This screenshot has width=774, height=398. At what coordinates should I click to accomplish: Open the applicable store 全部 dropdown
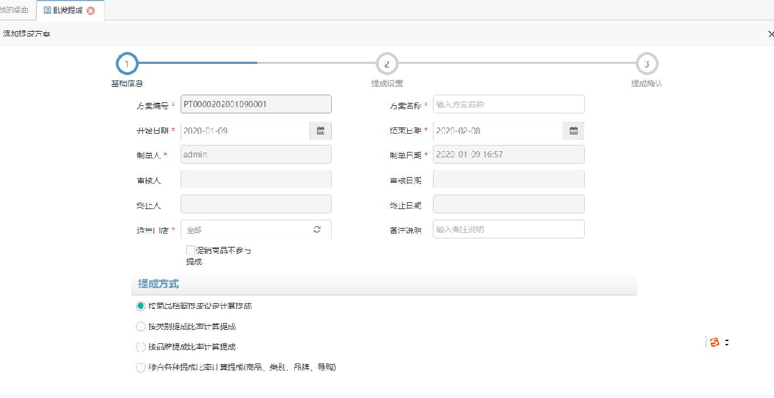click(x=256, y=230)
